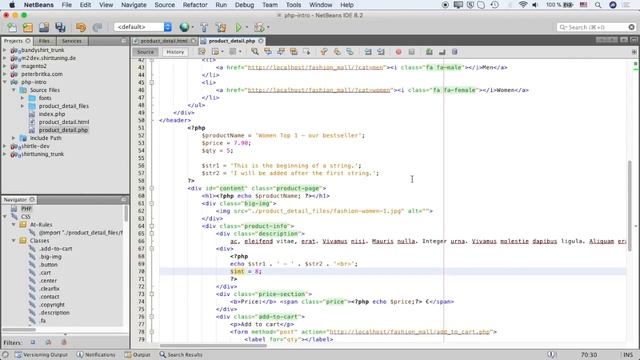Viewport: 640px width, 360px height.
Task: Expand the bandyshirt_trunk project node
Action: (5, 50)
